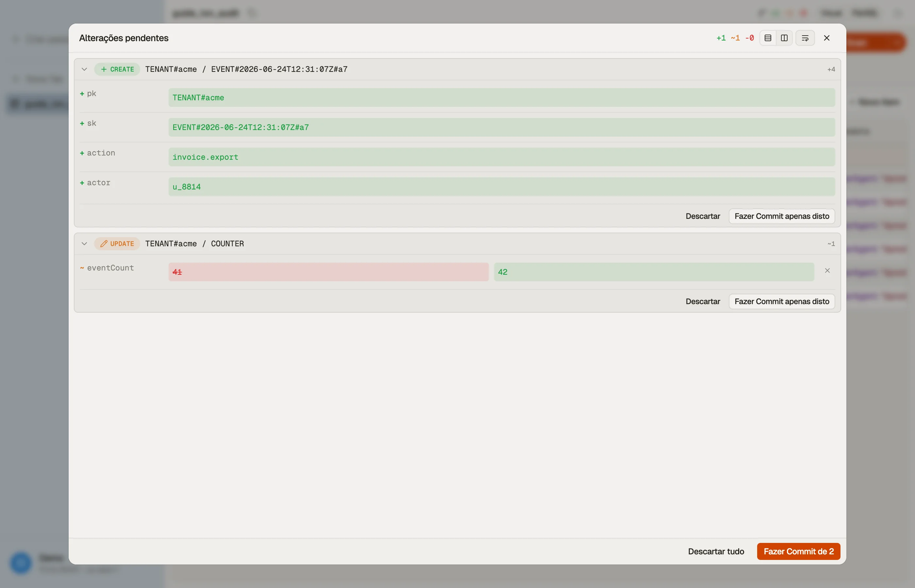Click the pk attribute label
Screen dimensions: 915x588
(91, 93)
